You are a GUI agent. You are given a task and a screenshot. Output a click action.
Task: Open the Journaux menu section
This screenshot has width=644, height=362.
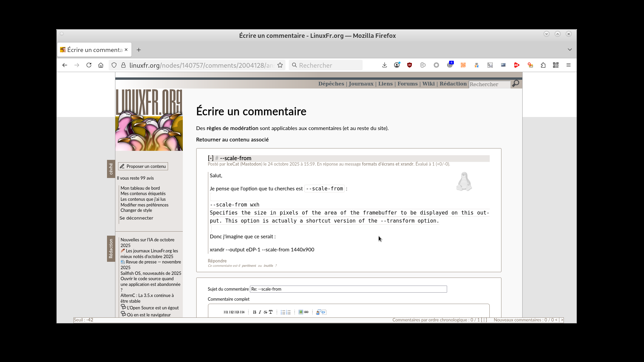click(361, 84)
